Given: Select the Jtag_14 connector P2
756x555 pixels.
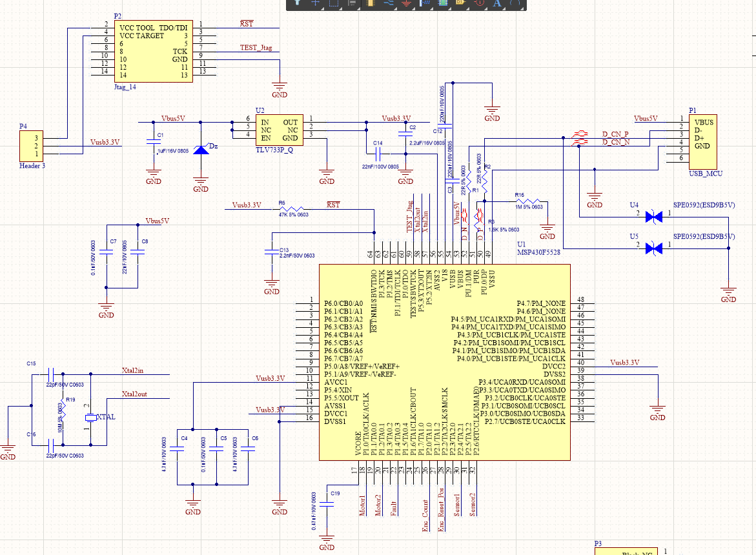Looking at the screenshot, I should click(x=153, y=51).
